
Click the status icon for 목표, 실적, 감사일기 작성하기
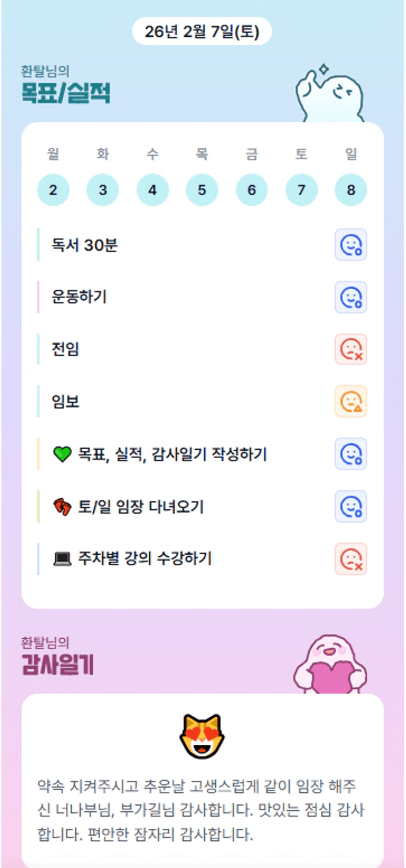click(351, 454)
